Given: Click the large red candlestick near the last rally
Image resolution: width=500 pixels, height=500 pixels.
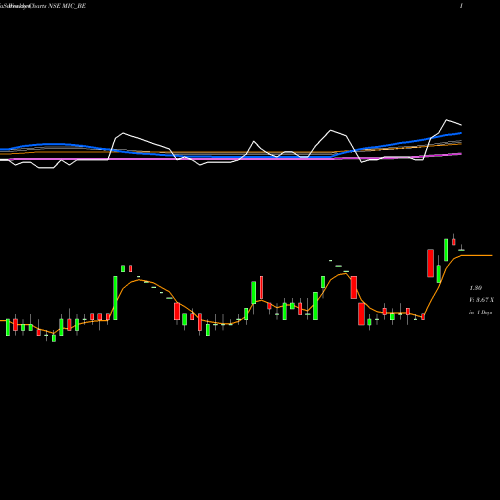Looking at the screenshot, I should click(430, 263).
